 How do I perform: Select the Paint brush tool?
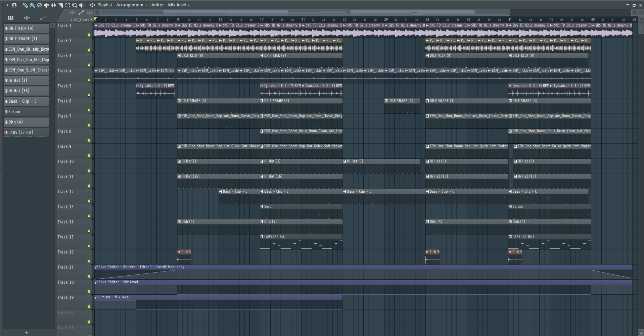(32, 5)
